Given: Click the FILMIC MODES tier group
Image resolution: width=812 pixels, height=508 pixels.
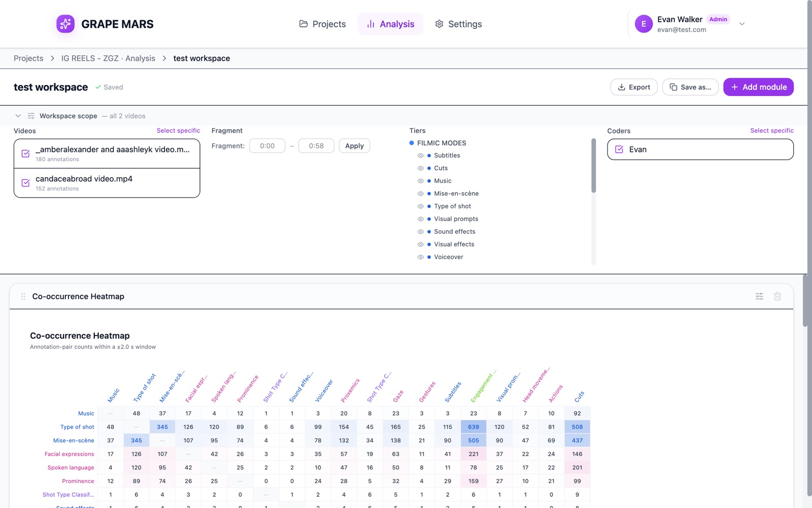Looking at the screenshot, I should click(442, 143).
